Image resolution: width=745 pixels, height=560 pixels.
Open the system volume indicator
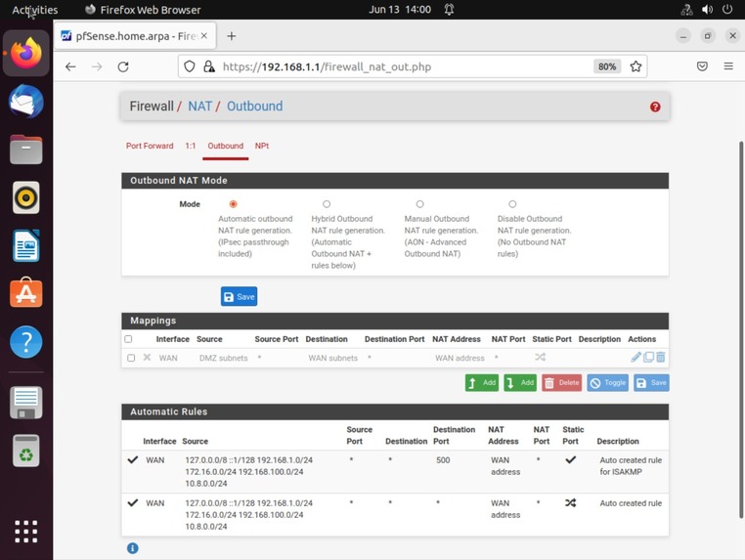[707, 10]
